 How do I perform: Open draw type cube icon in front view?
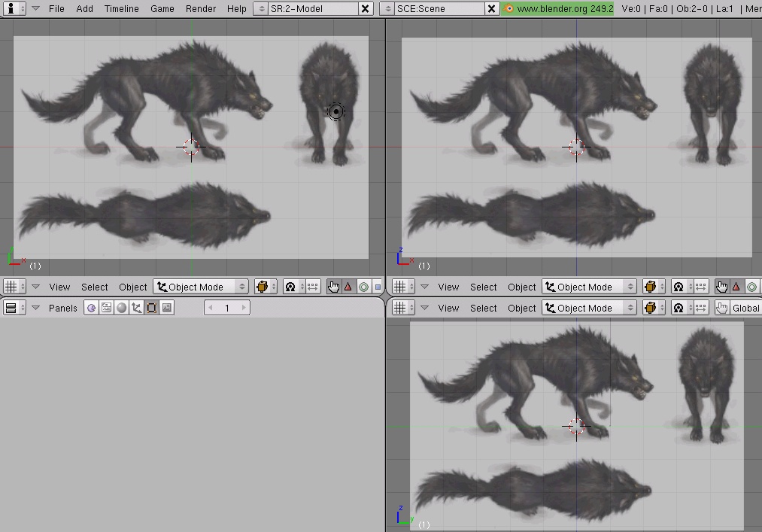[x=653, y=287]
